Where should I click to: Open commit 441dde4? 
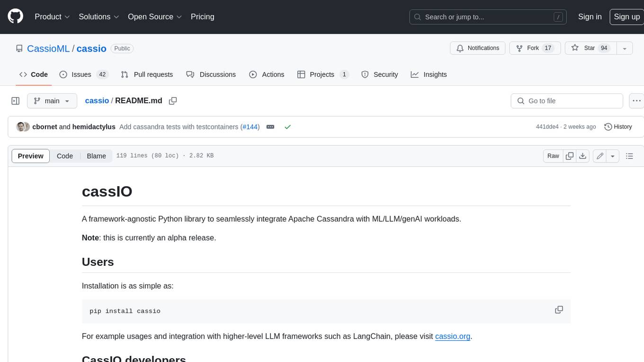click(x=547, y=127)
